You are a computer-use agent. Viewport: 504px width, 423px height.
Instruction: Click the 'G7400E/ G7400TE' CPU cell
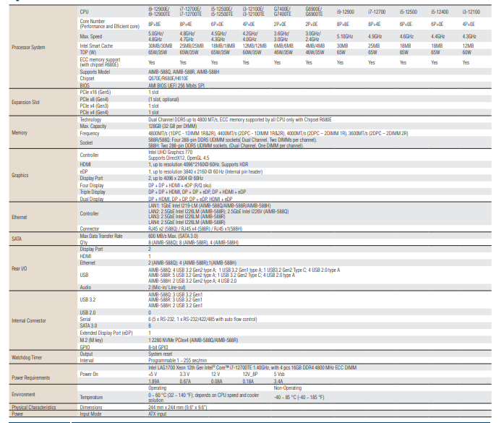(x=282, y=12)
